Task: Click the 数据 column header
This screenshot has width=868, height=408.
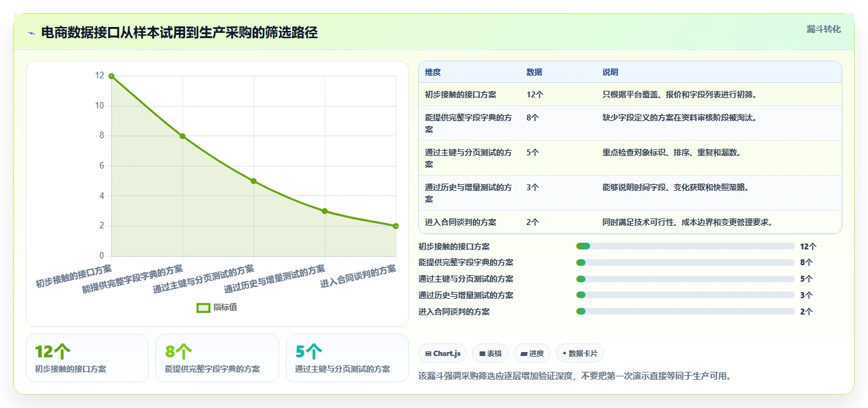Action: coord(534,72)
